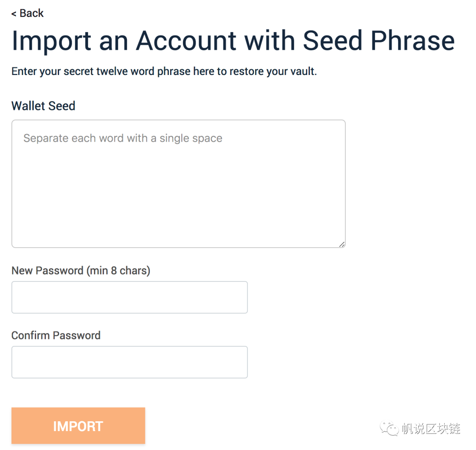This screenshot has width=476, height=450.
Task: Focus the Wallet Seed text area
Action: [x=178, y=184]
